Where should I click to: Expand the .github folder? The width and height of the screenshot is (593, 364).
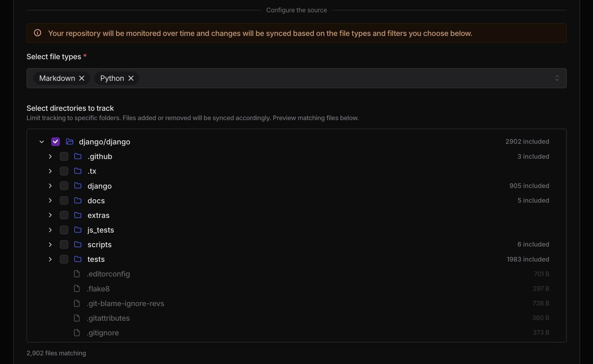click(x=50, y=156)
